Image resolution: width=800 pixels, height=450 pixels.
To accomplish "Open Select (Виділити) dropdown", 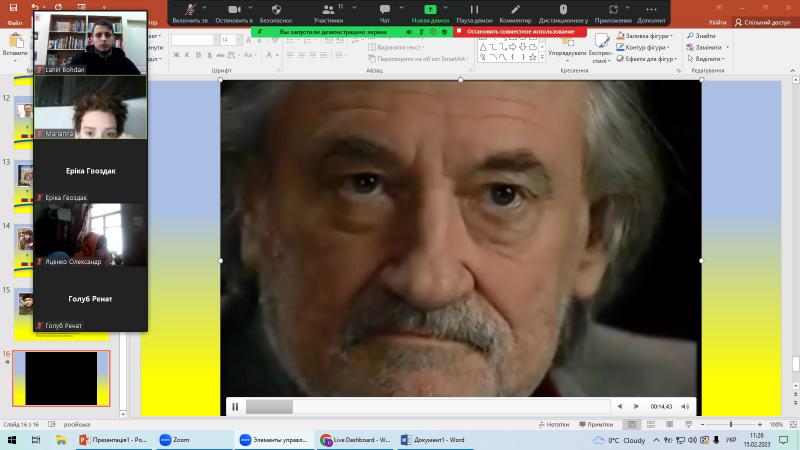I will tap(706, 59).
